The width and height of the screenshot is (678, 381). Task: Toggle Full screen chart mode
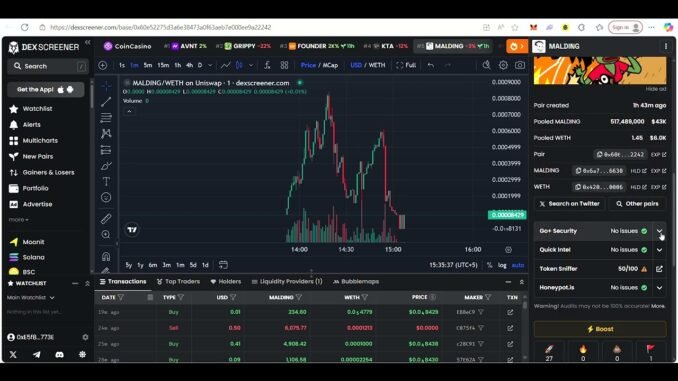[x=406, y=65]
